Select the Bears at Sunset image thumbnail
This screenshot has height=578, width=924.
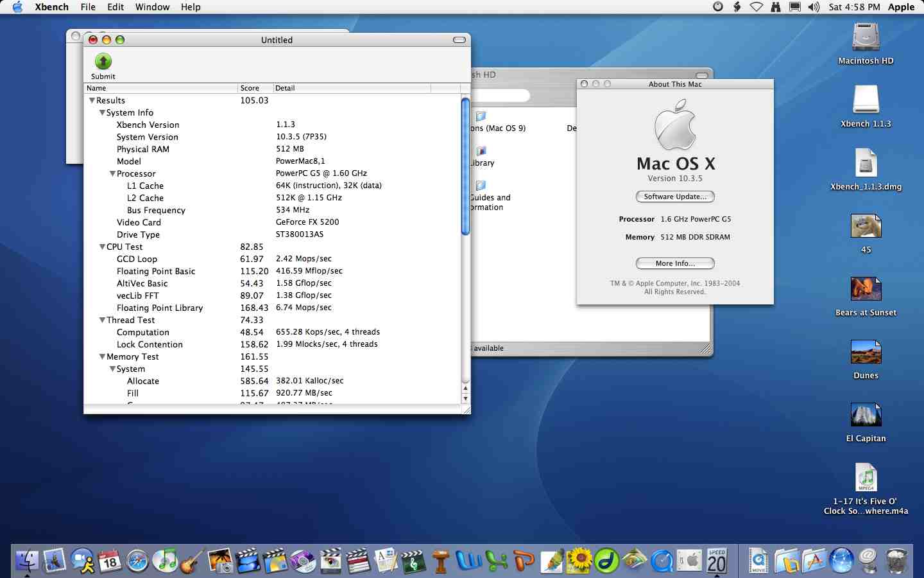coord(866,289)
